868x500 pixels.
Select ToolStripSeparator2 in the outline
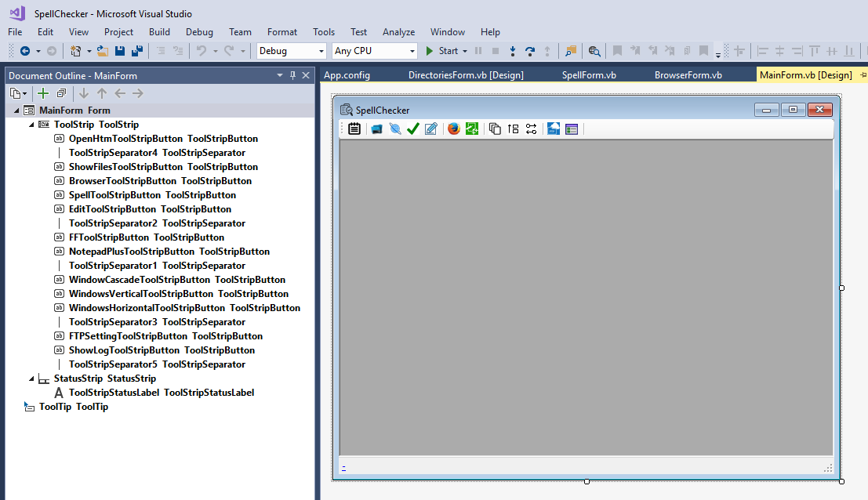point(158,223)
